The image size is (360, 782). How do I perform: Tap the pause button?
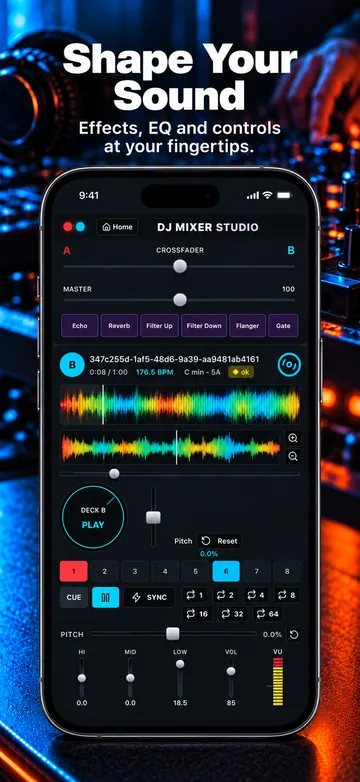[x=106, y=597]
